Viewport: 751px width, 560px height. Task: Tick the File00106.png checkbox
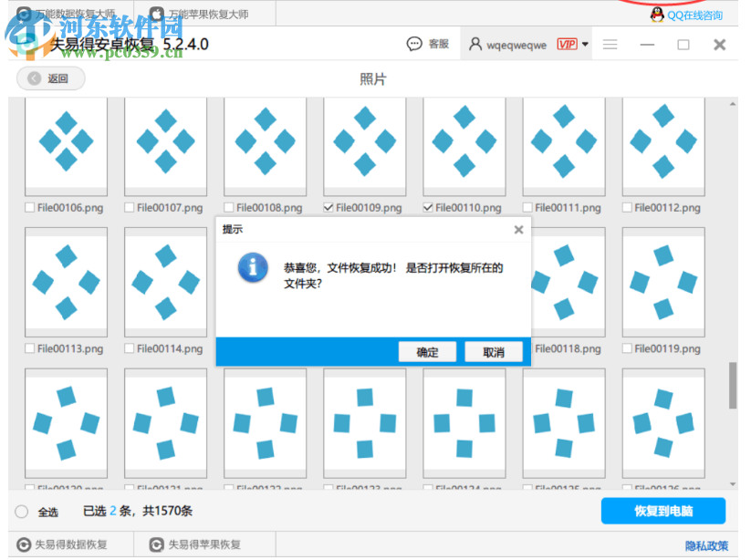coord(30,207)
